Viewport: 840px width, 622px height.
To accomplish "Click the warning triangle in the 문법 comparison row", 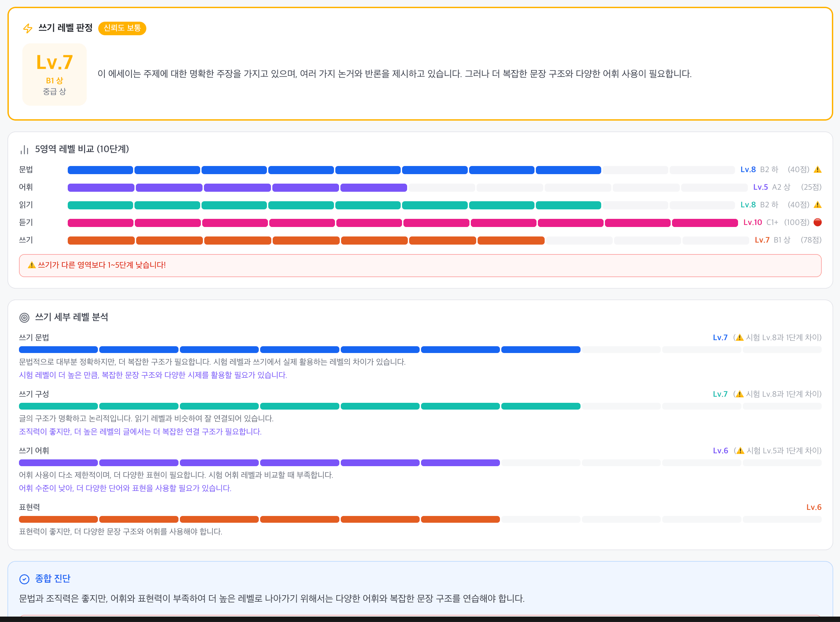I will 817,169.
